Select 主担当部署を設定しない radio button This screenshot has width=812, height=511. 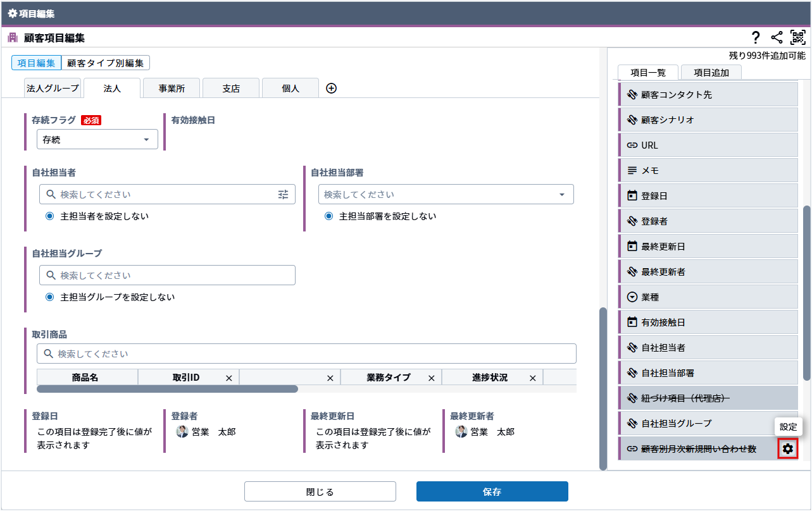point(329,216)
